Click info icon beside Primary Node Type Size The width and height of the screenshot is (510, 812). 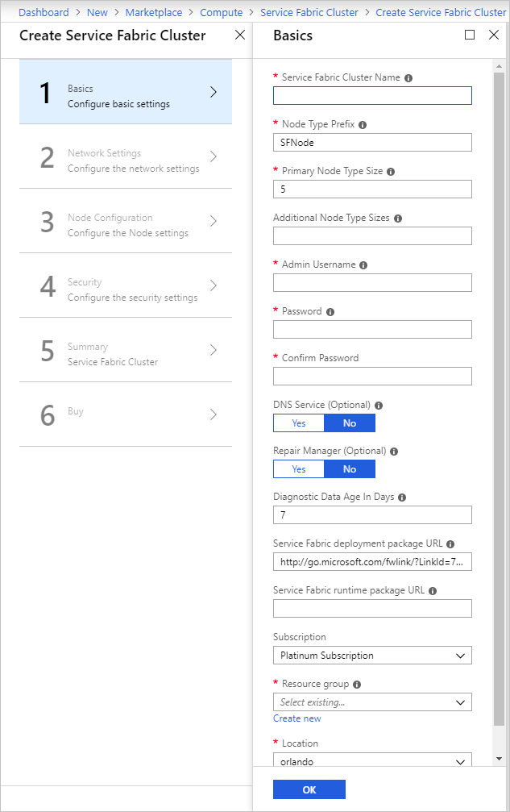tap(391, 172)
